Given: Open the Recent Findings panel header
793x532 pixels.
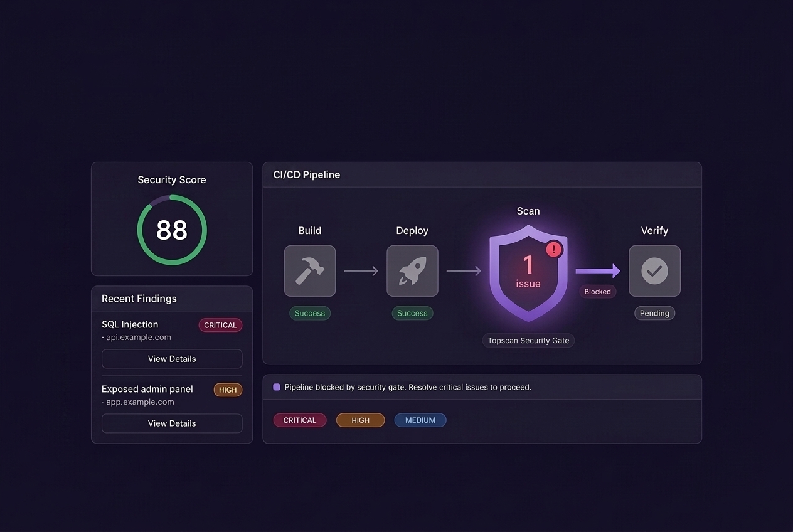Looking at the screenshot, I should (172, 299).
